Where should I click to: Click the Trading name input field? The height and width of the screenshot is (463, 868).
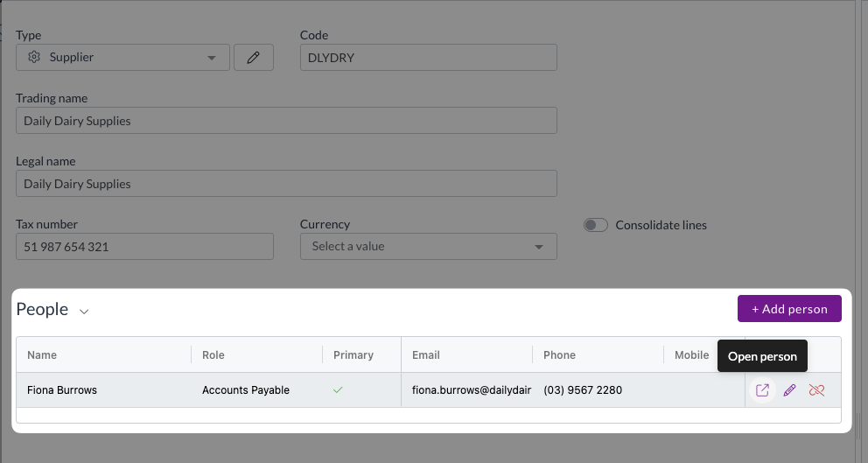[x=286, y=121]
